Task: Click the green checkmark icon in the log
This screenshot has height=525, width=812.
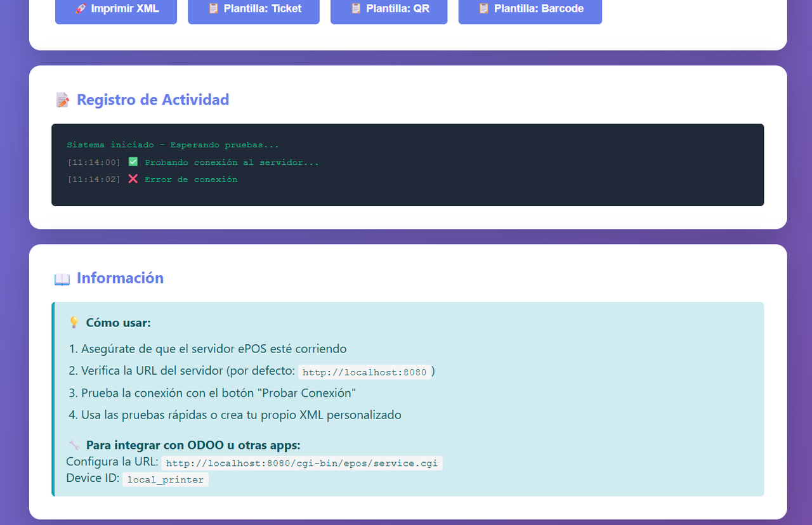Action: point(133,162)
